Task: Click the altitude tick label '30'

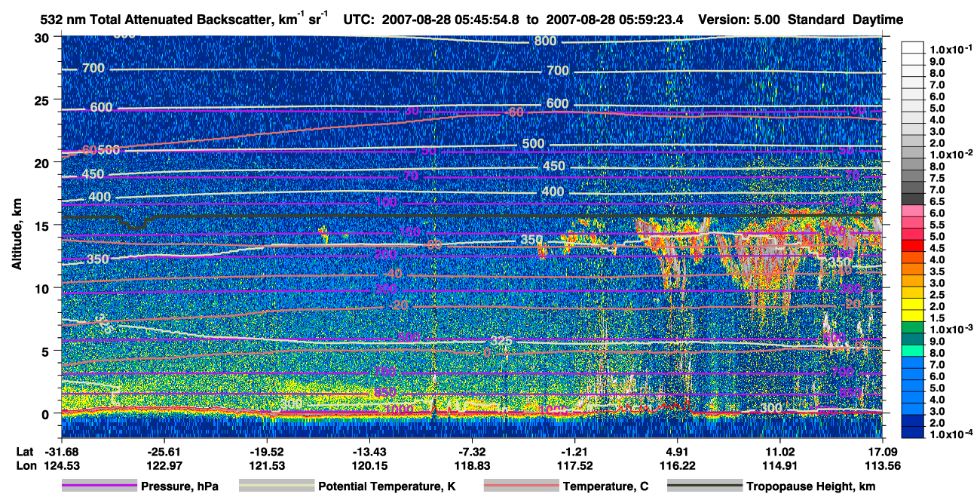Action: tap(44, 37)
